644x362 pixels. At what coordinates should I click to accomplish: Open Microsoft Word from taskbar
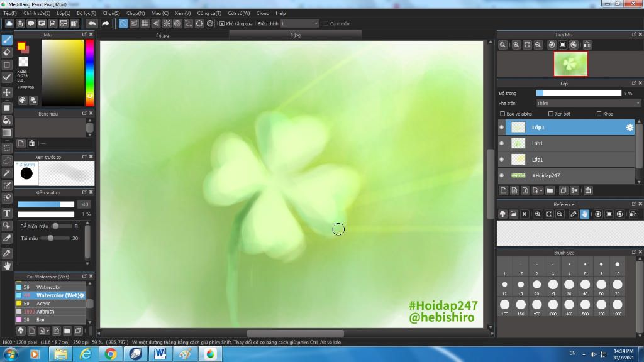click(160, 354)
